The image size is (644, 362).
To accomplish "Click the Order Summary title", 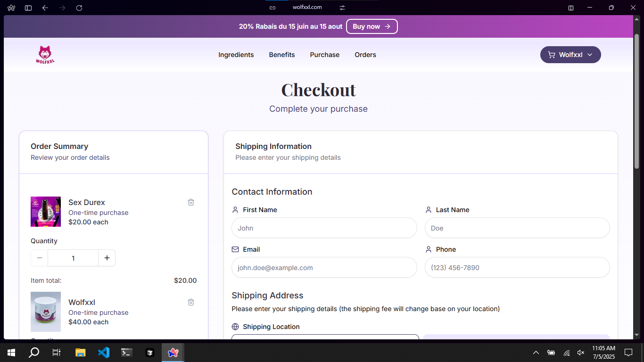I will [59, 146].
